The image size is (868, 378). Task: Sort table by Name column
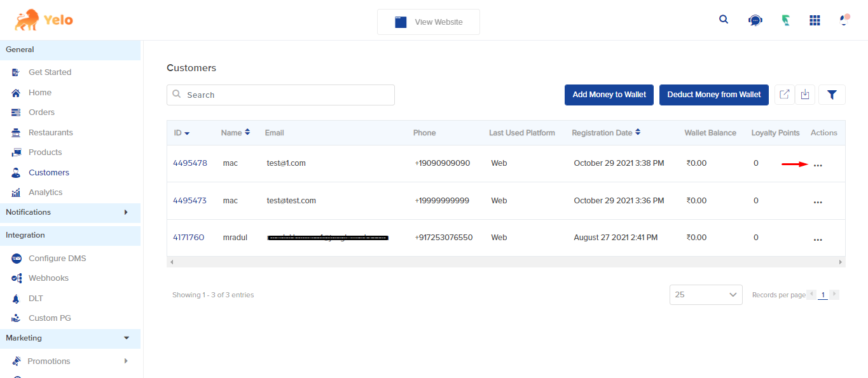pos(235,133)
